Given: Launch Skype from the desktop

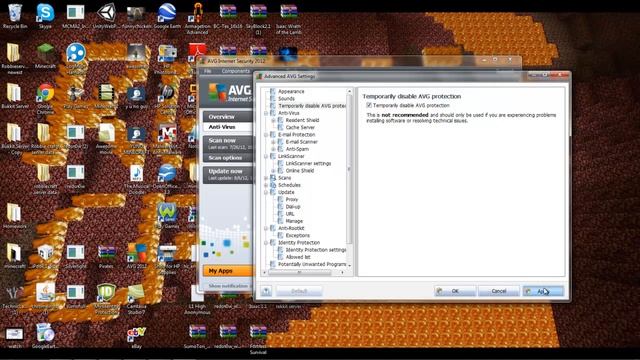Looking at the screenshot, I should [x=45, y=16].
